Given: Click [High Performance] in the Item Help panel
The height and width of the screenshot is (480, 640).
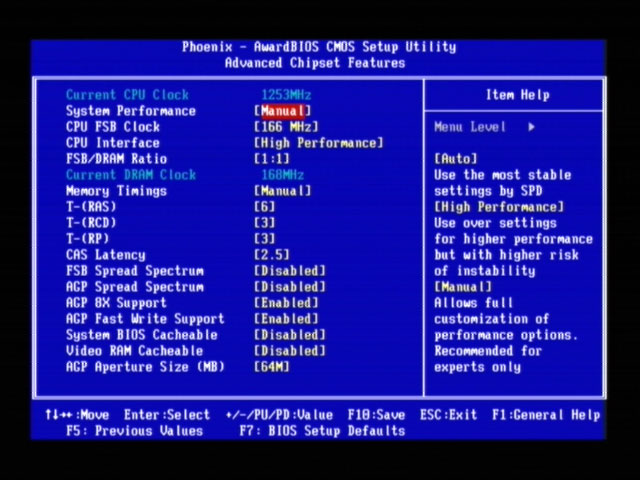Looking at the screenshot, I should tap(499, 207).
